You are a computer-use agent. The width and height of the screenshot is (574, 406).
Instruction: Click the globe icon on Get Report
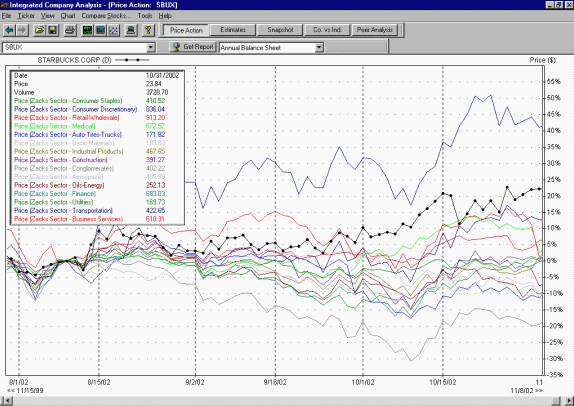(x=176, y=46)
